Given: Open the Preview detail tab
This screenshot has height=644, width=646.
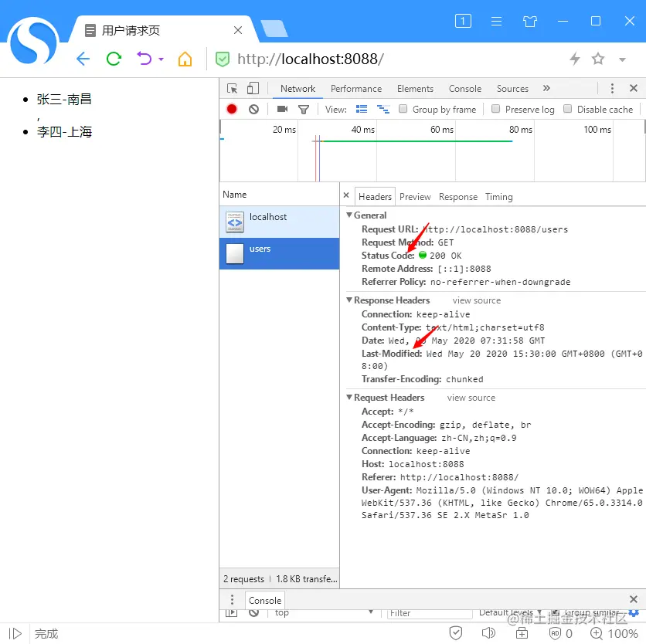Looking at the screenshot, I should 415,197.
